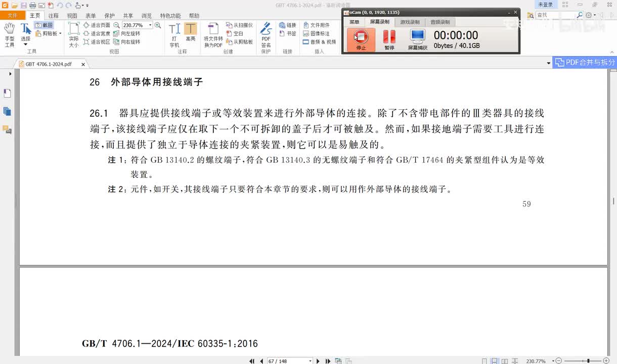Image resolution: width=617 pixels, height=364 pixels.
Task: Rotate view left (向左旋转)
Action: point(127,33)
